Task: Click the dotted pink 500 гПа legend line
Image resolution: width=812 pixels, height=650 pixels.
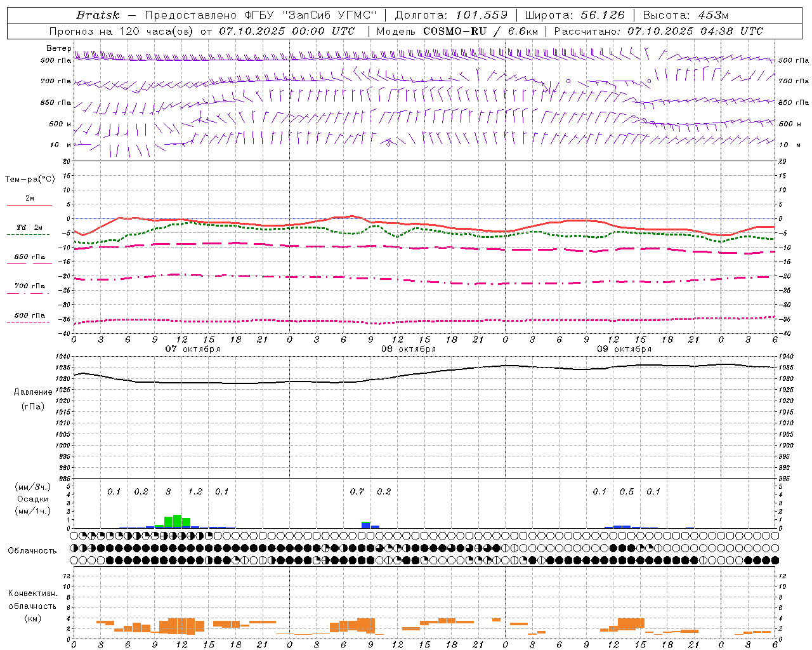Action: point(29,322)
